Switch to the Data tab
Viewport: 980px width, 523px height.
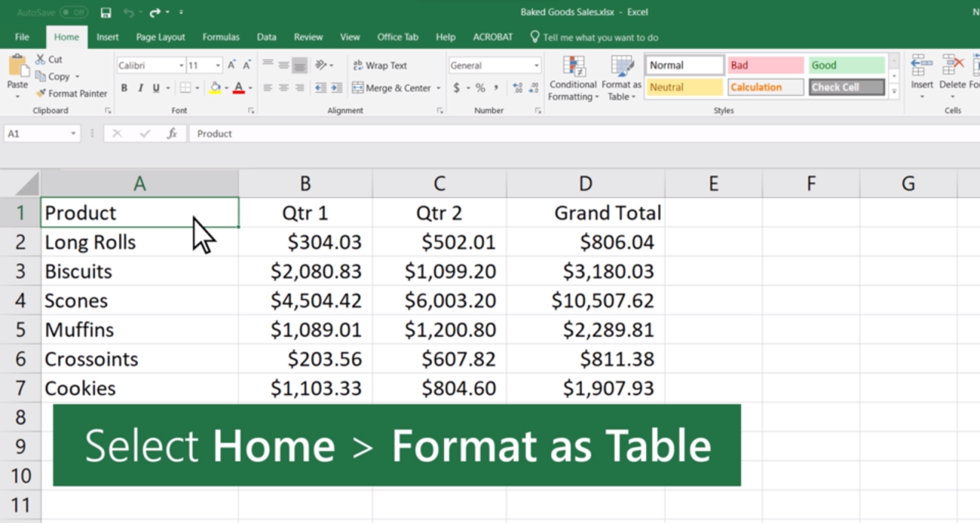click(266, 37)
